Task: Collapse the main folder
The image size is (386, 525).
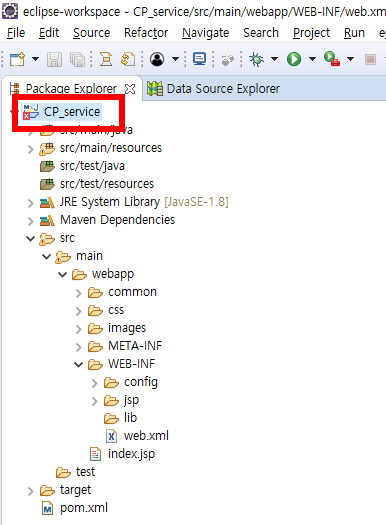Action: click(47, 256)
